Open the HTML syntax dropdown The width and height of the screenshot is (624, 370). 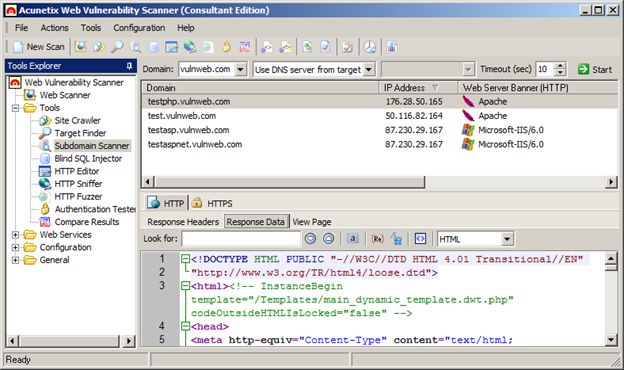pos(507,239)
